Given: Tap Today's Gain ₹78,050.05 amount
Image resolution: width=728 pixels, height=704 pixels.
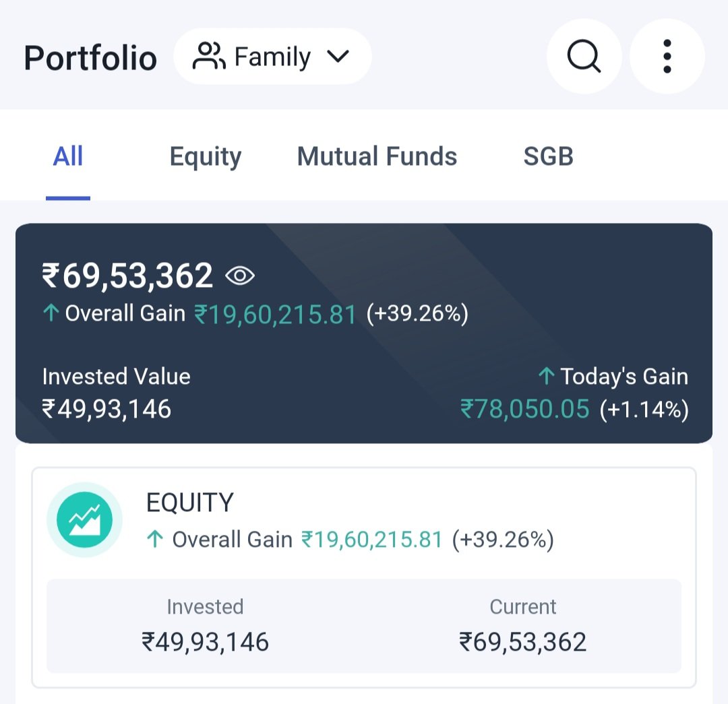Looking at the screenshot, I should coord(524,409).
